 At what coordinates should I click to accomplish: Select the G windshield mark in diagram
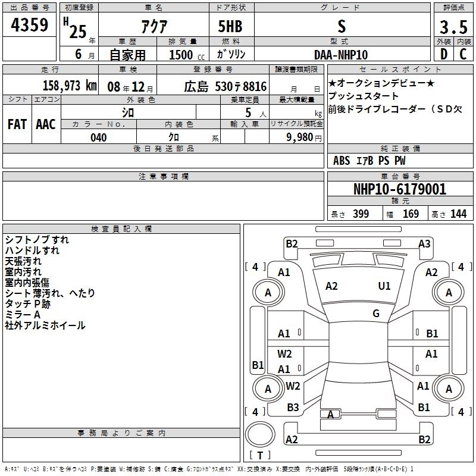(x=376, y=314)
